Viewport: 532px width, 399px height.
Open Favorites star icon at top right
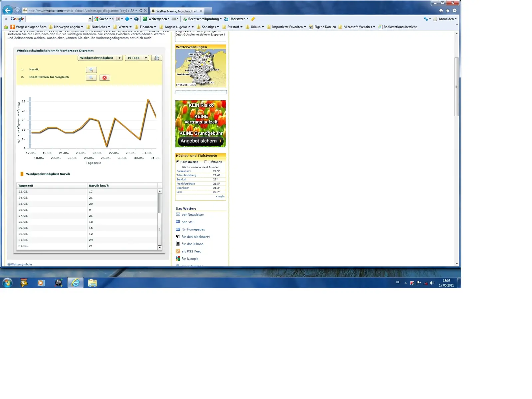click(448, 11)
